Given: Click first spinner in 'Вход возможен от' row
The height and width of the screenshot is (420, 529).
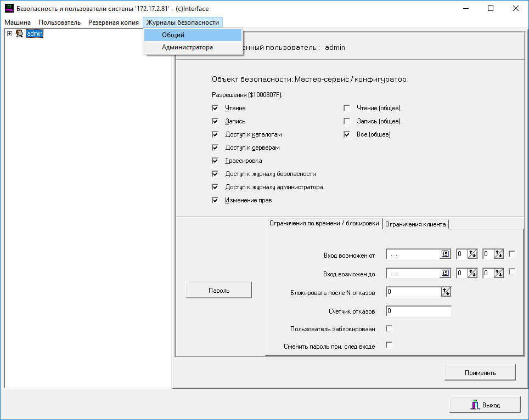Looking at the screenshot, I should tap(472, 254).
